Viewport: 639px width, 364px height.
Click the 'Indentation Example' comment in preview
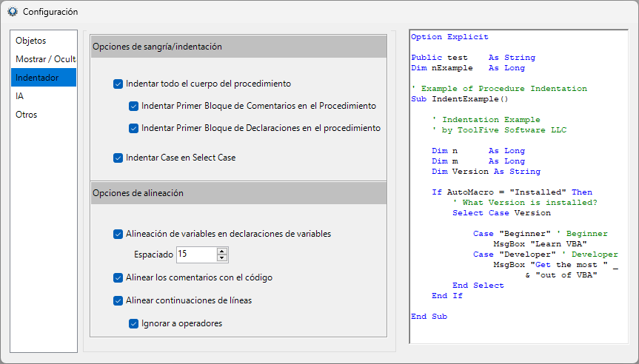[x=486, y=120]
